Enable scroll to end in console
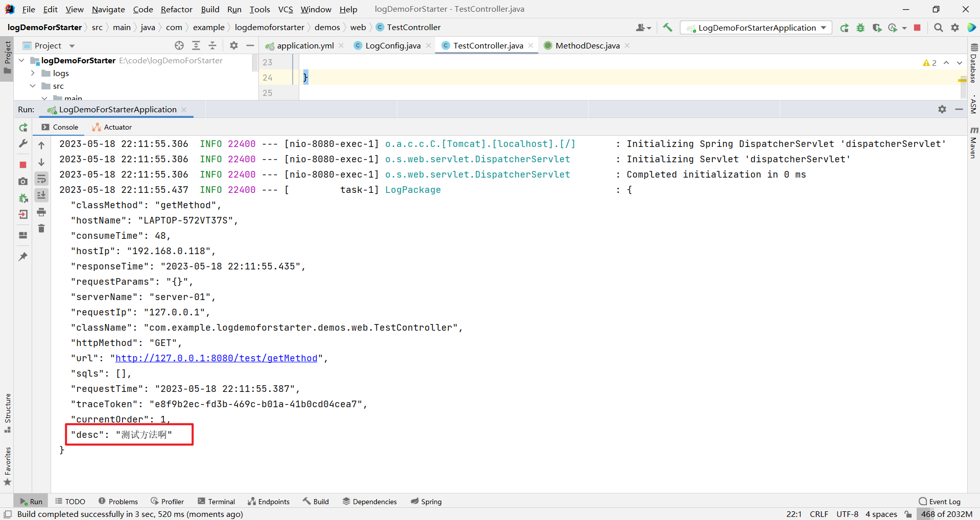Screen dimensions: 980x520 41,195
